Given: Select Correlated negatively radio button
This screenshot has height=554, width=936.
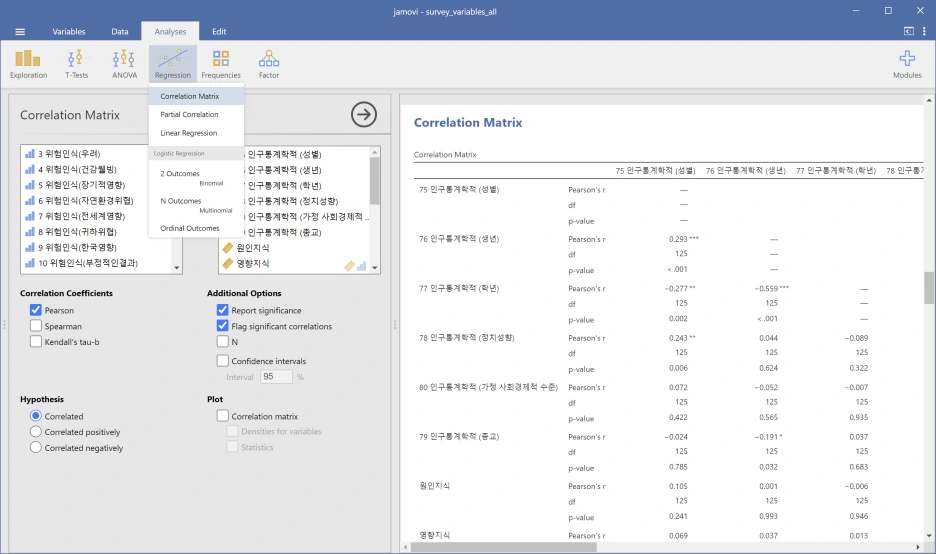Looking at the screenshot, I should (x=36, y=447).
